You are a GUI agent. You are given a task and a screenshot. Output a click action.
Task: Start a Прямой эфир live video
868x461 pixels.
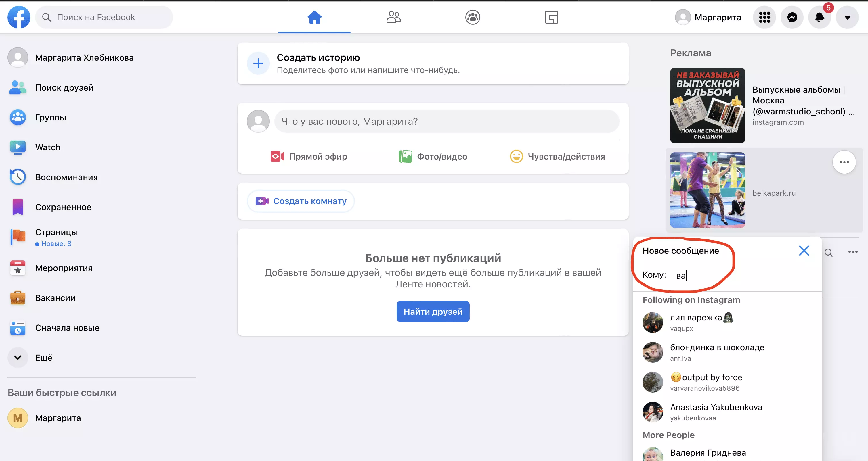coord(309,157)
